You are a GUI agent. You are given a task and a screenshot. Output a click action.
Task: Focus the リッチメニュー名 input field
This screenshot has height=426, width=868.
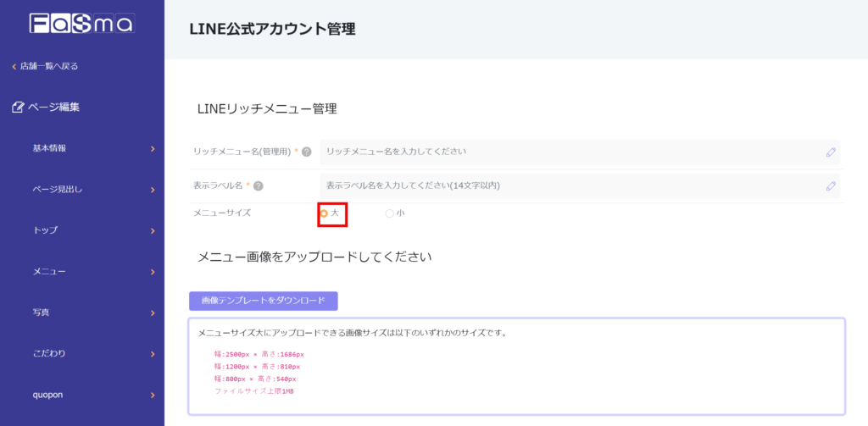click(x=568, y=152)
